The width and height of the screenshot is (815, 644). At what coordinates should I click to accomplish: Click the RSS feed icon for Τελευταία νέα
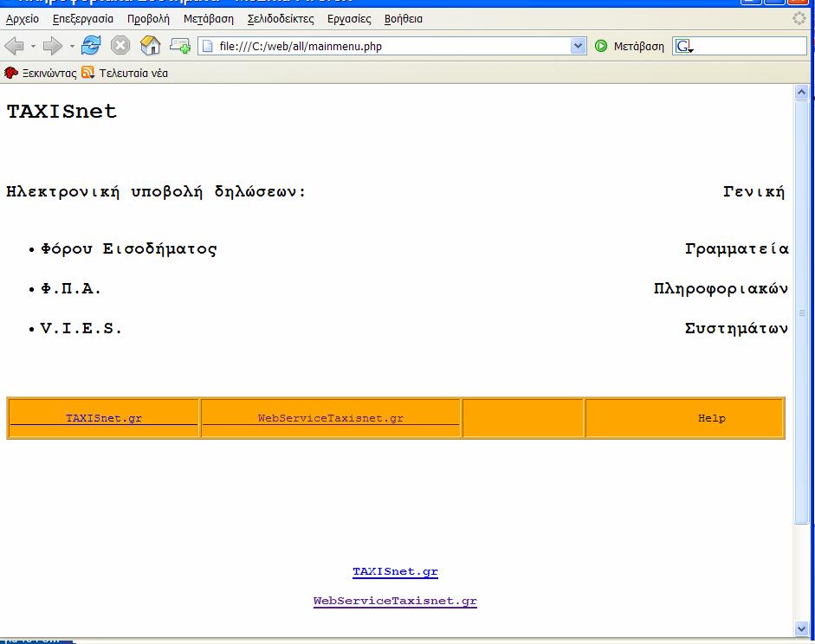[x=87, y=73]
